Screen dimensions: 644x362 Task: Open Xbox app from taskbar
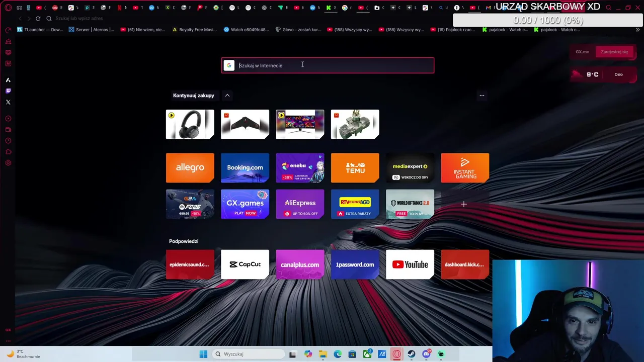click(367, 354)
